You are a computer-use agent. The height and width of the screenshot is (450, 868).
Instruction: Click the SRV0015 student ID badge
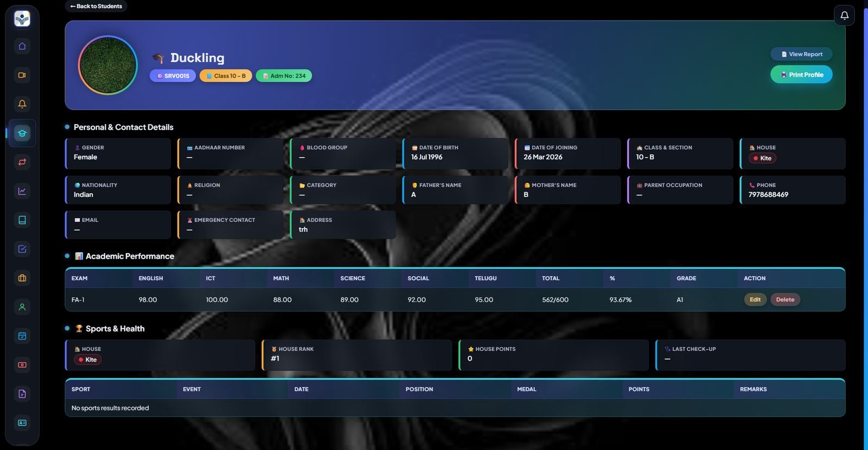pos(173,76)
